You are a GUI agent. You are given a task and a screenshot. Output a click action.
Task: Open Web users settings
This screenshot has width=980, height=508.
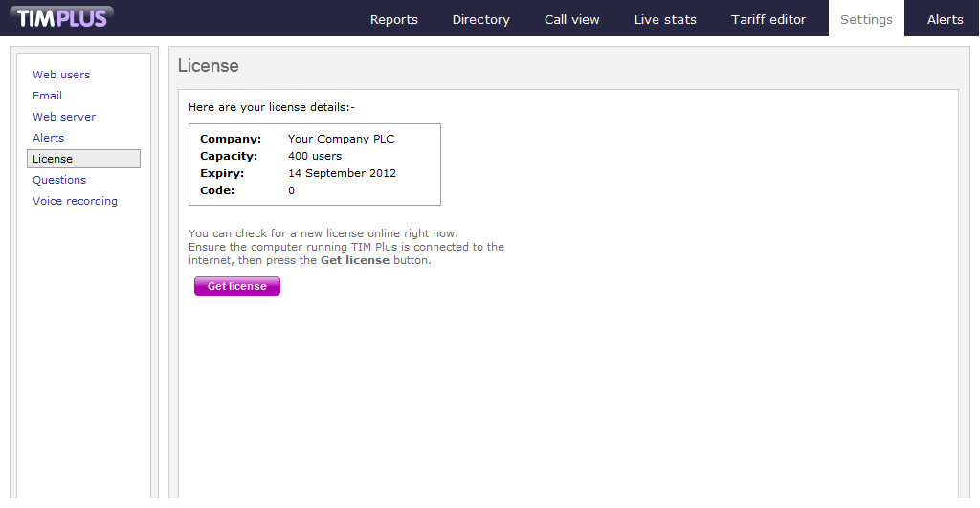tap(61, 75)
